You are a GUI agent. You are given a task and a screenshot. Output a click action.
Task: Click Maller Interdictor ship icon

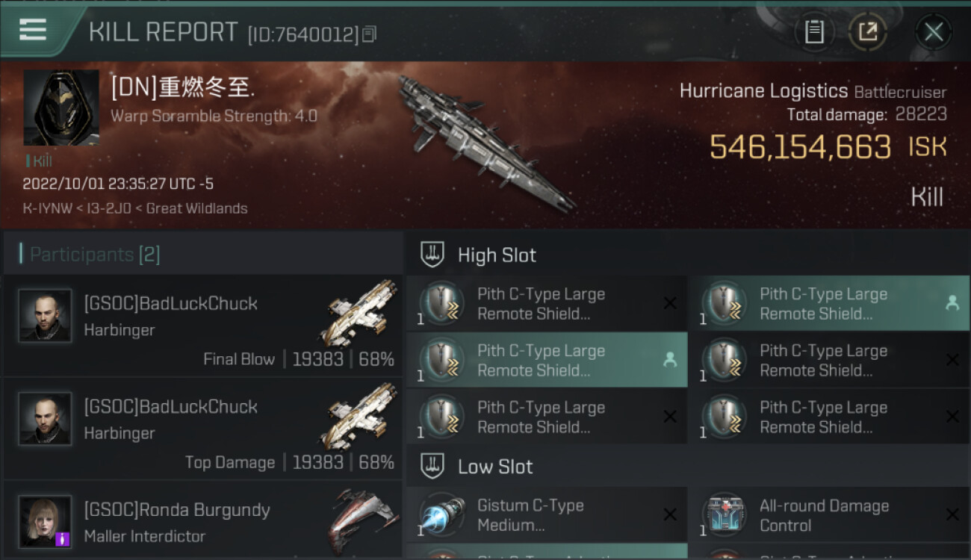362,520
